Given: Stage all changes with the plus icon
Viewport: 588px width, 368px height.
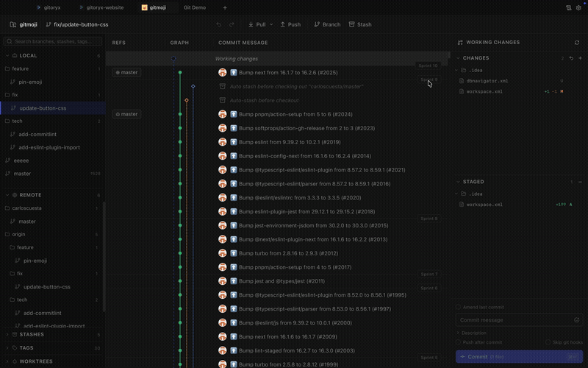Looking at the screenshot, I should [580, 58].
